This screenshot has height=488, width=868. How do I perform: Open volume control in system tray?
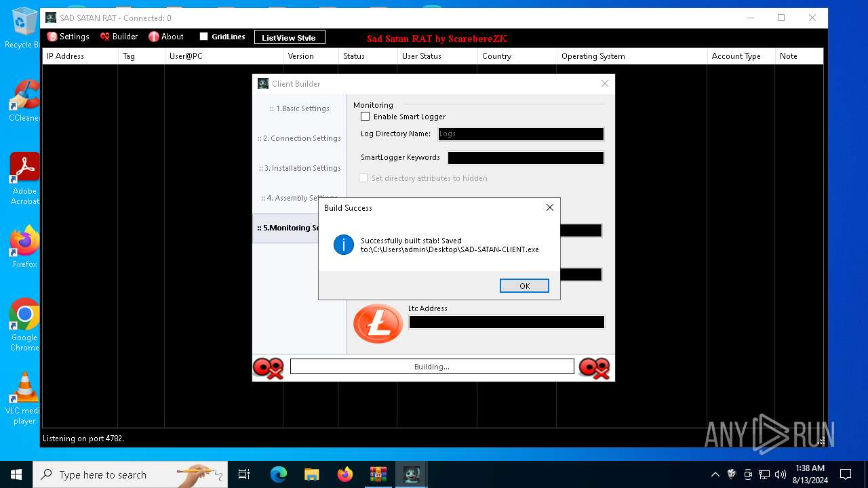click(781, 474)
